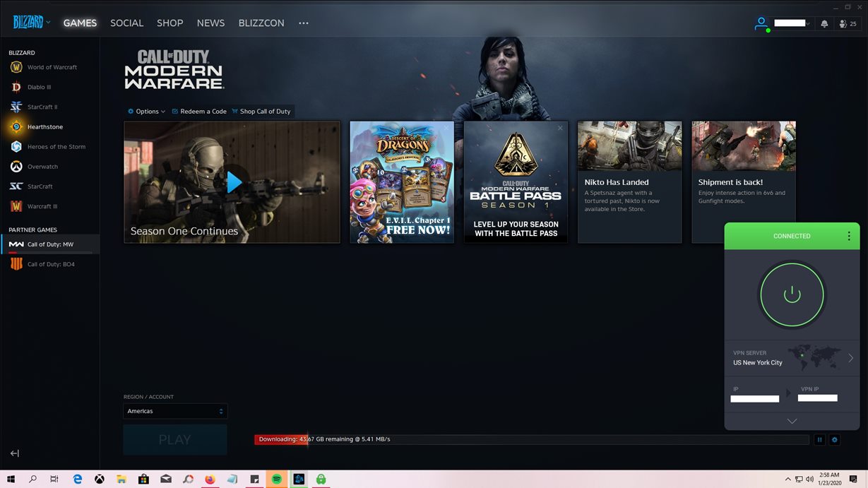The width and height of the screenshot is (868, 488).
Task: Toggle the VPN connection power button
Action: [x=792, y=295]
